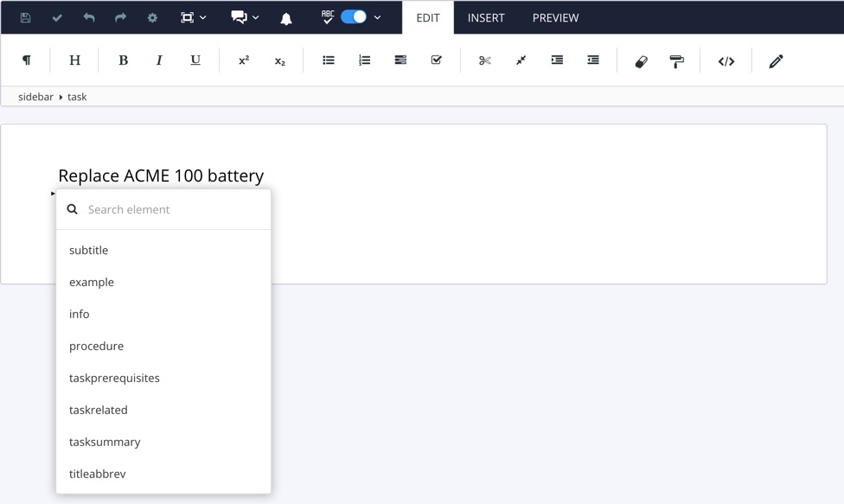Screen dimensions: 844x504
Task: Insert a checklist element
Action: pos(436,61)
